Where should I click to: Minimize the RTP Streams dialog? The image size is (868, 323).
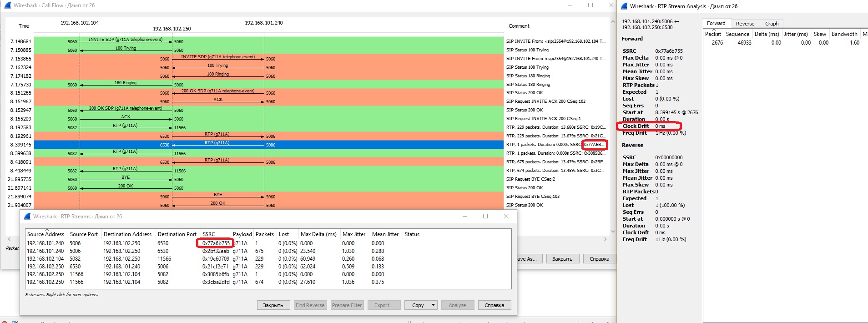[465, 216]
